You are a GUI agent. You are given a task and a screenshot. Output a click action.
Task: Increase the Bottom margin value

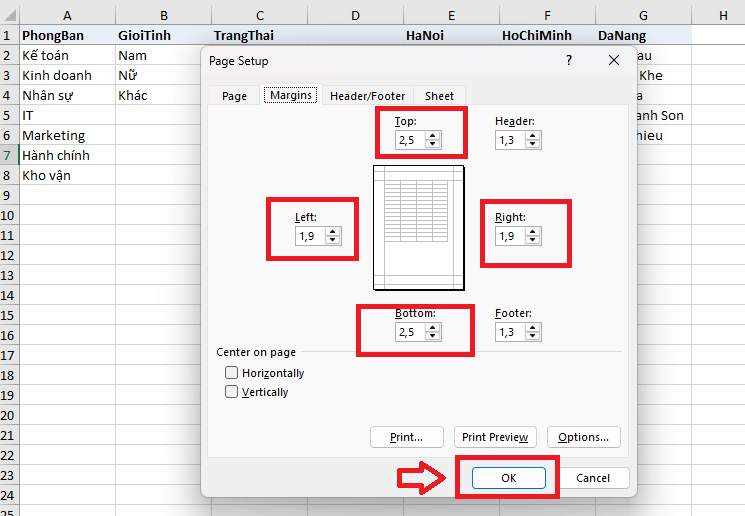(433, 328)
